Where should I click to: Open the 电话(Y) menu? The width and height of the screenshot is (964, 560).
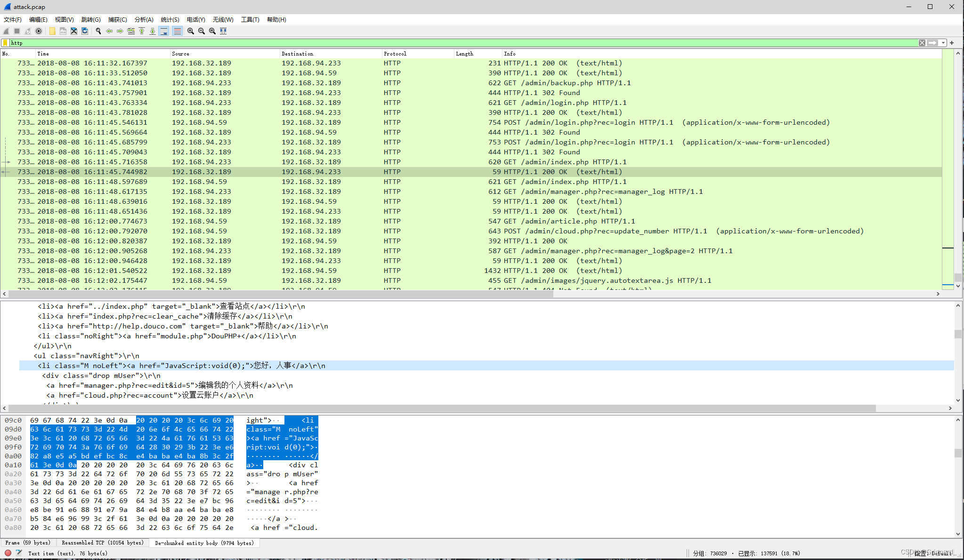tap(196, 19)
